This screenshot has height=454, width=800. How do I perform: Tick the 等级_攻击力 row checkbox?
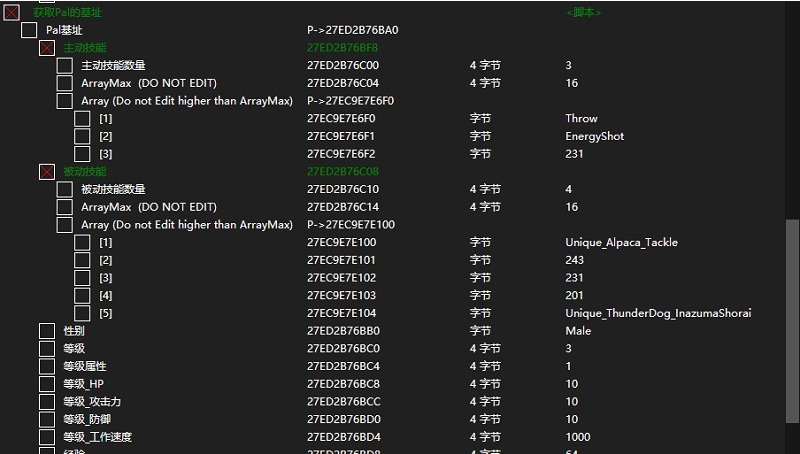(47, 402)
